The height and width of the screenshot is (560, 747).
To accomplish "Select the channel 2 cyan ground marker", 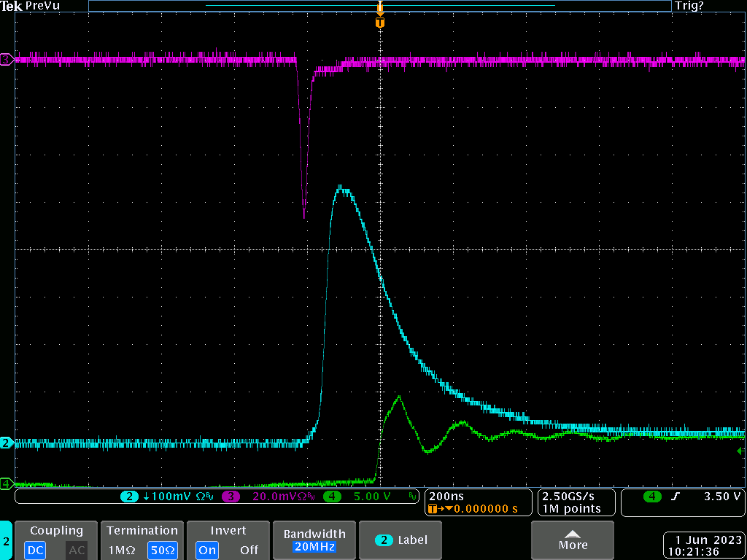I will point(7,443).
